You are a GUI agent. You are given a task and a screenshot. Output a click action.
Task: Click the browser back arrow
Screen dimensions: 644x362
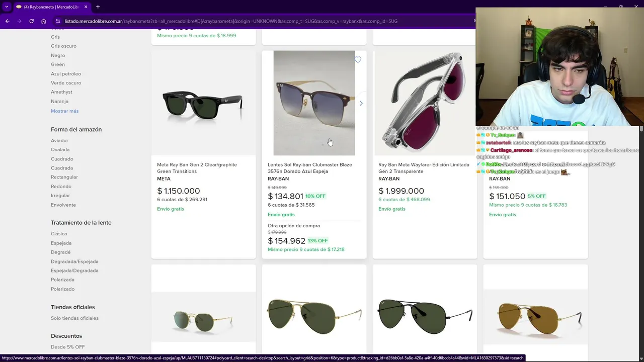tap(7, 21)
